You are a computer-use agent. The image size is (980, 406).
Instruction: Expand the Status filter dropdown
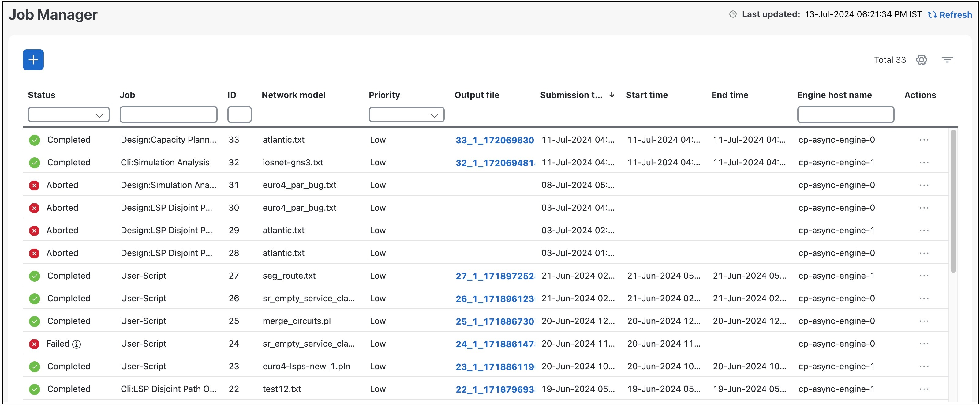click(x=69, y=115)
